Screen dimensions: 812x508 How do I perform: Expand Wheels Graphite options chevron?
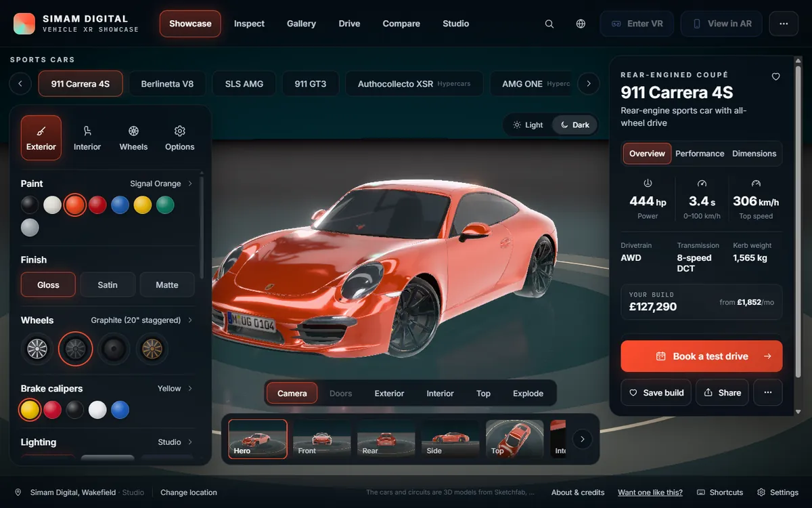pyautogui.click(x=190, y=320)
